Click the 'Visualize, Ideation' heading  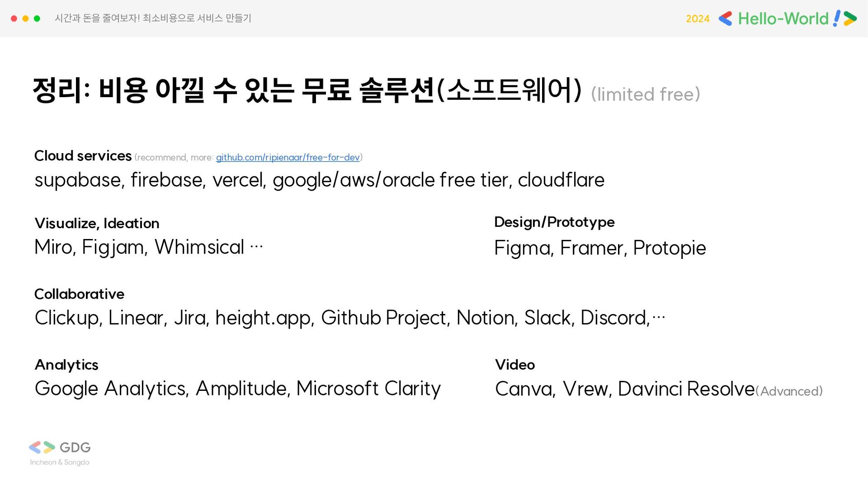tap(97, 223)
